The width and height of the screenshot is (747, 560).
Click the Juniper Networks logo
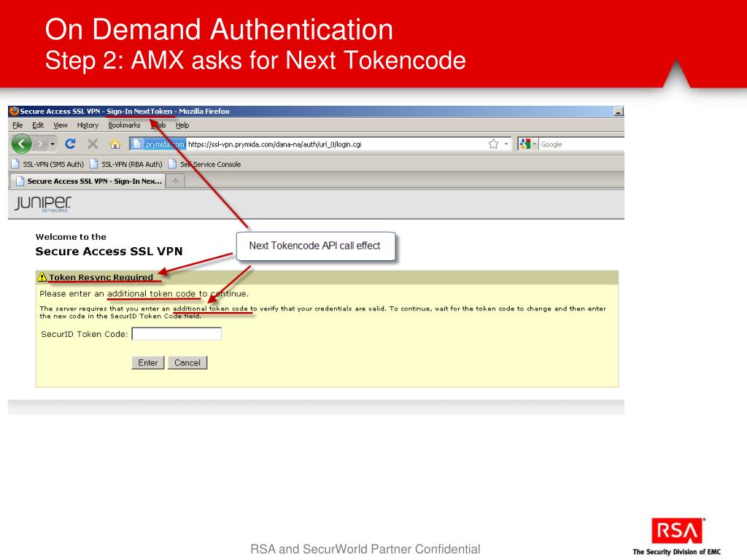pos(42,203)
